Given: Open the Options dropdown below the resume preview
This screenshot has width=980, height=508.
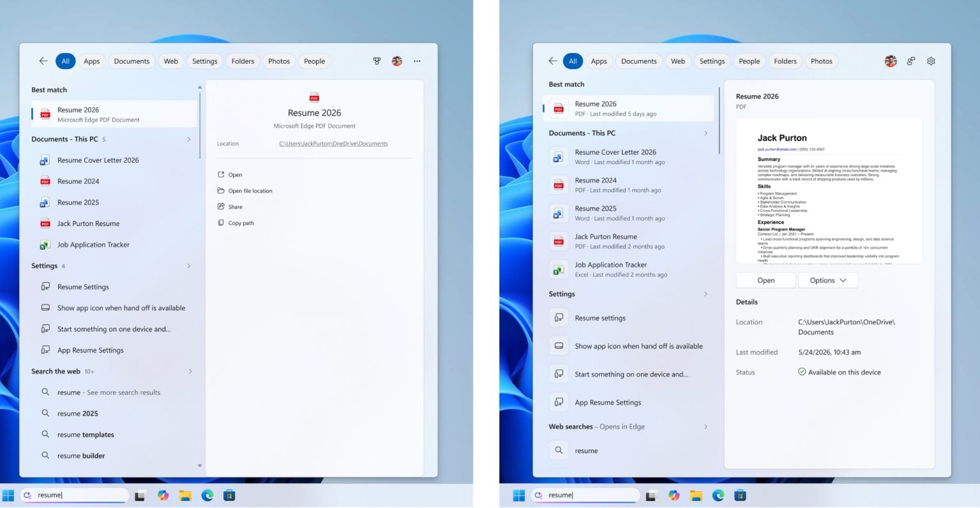Looking at the screenshot, I should 828,280.
